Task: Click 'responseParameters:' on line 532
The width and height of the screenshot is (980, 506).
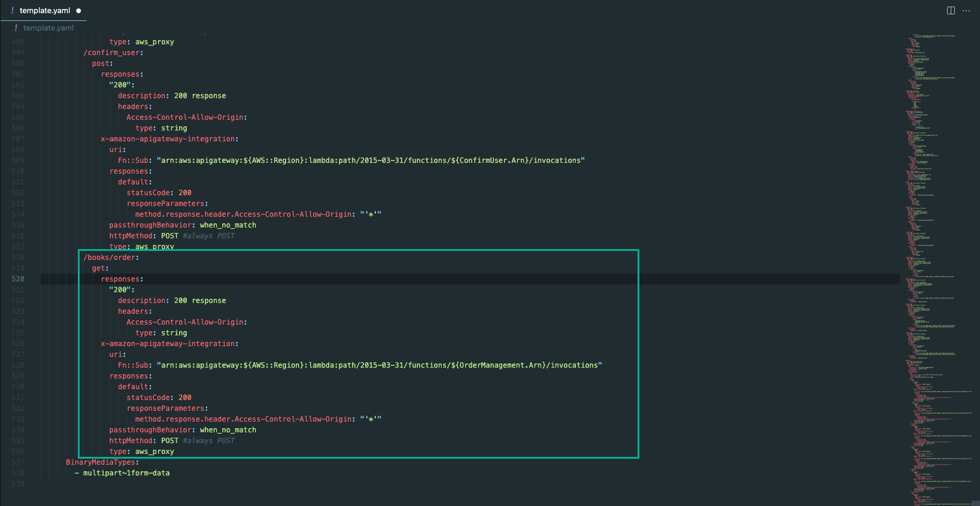Action: (168, 408)
